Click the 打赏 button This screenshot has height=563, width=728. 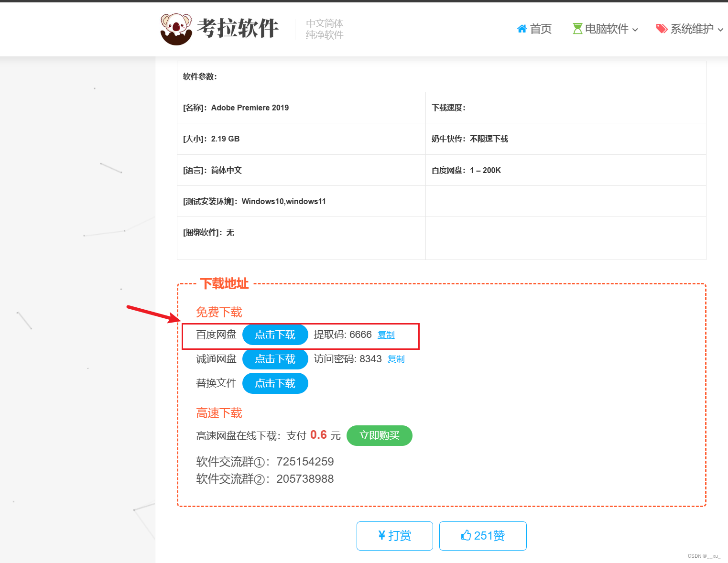click(395, 536)
